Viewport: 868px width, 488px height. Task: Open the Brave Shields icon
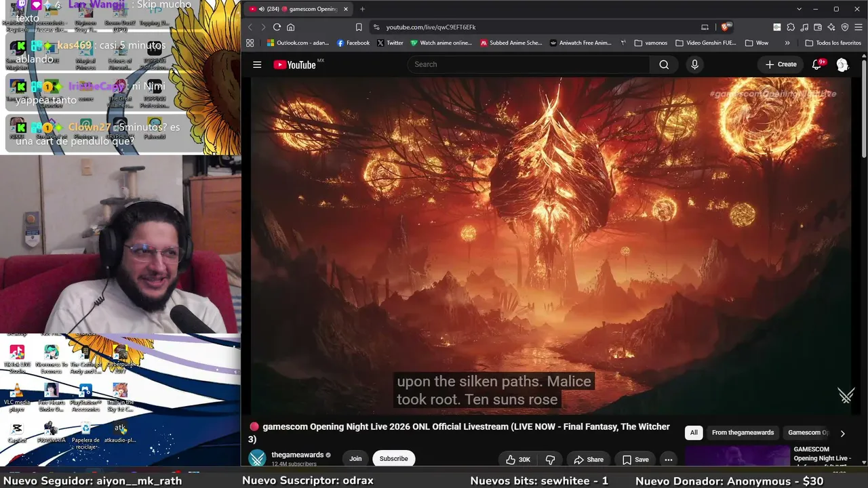pos(725,27)
